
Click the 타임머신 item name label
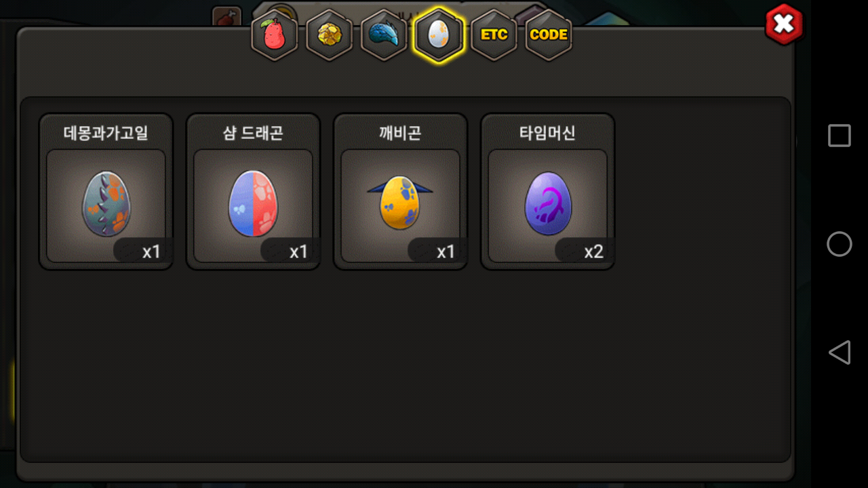(547, 132)
